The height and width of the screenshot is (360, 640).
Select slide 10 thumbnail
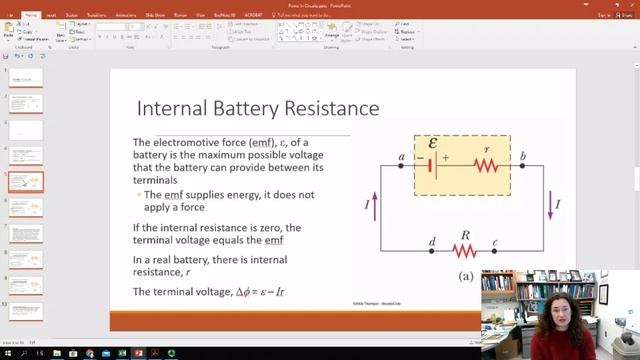coord(26,312)
